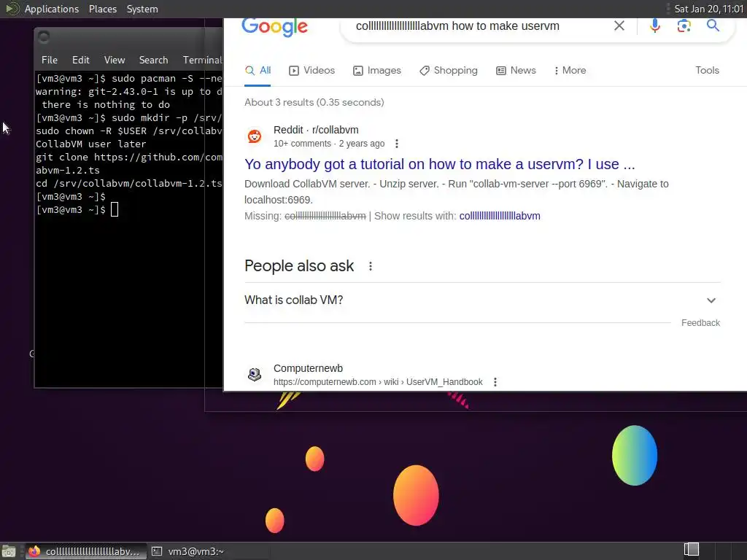Switch to Images results tab
This screenshot has width=747, height=560.
(x=377, y=71)
